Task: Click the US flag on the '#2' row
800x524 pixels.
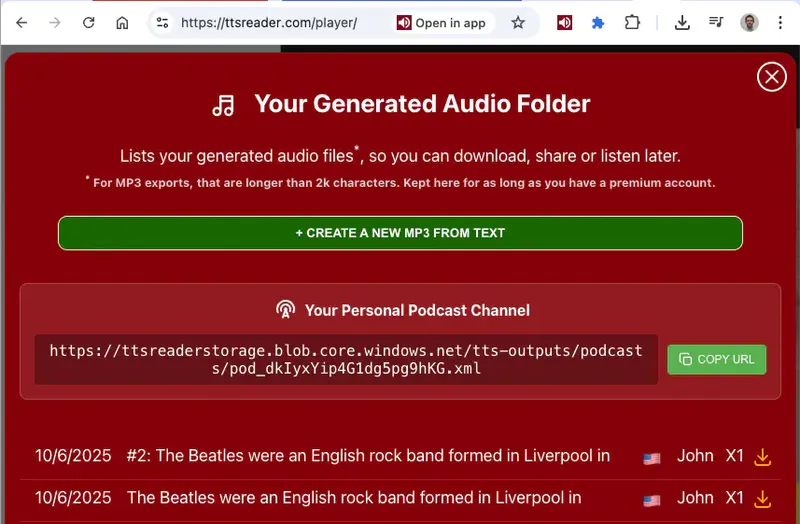Action: 652,459
